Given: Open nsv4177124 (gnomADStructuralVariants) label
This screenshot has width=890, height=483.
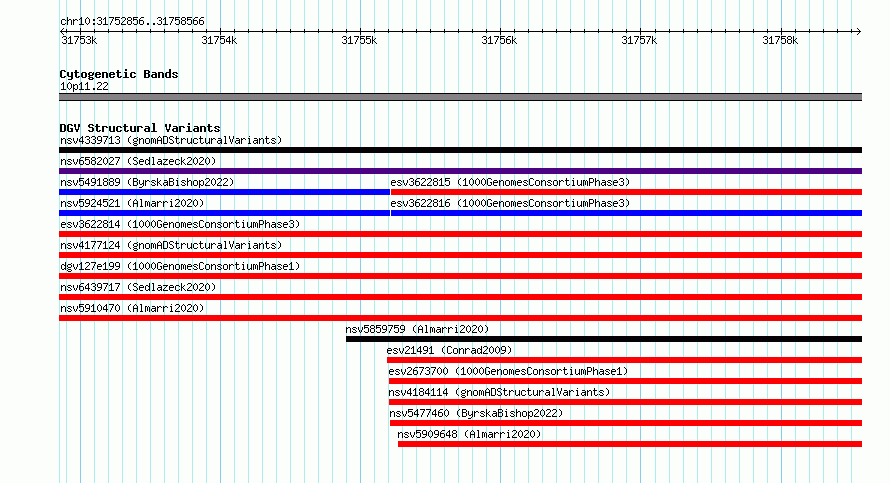Looking at the screenshot, I should point(171,245).
